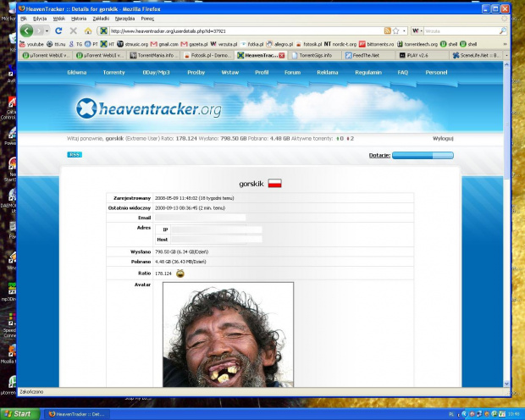Open the Windows Start button
This screenshot has height=420, width=525.
point(19,414)
